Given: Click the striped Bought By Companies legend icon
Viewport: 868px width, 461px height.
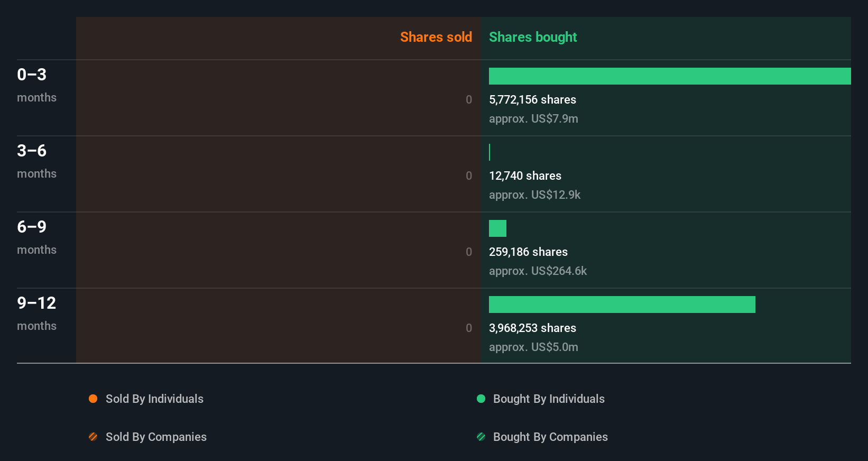Looking at the screenshot, I should (x=481, y=437).
